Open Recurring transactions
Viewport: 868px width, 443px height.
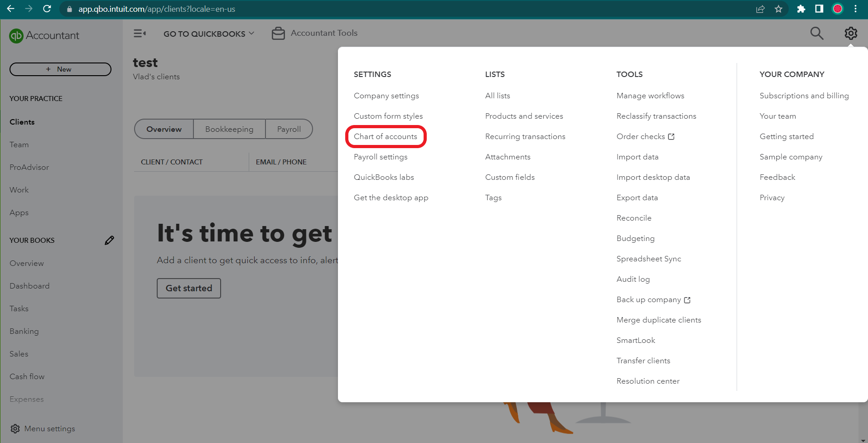pyautogui.click(x=525, y=136)
